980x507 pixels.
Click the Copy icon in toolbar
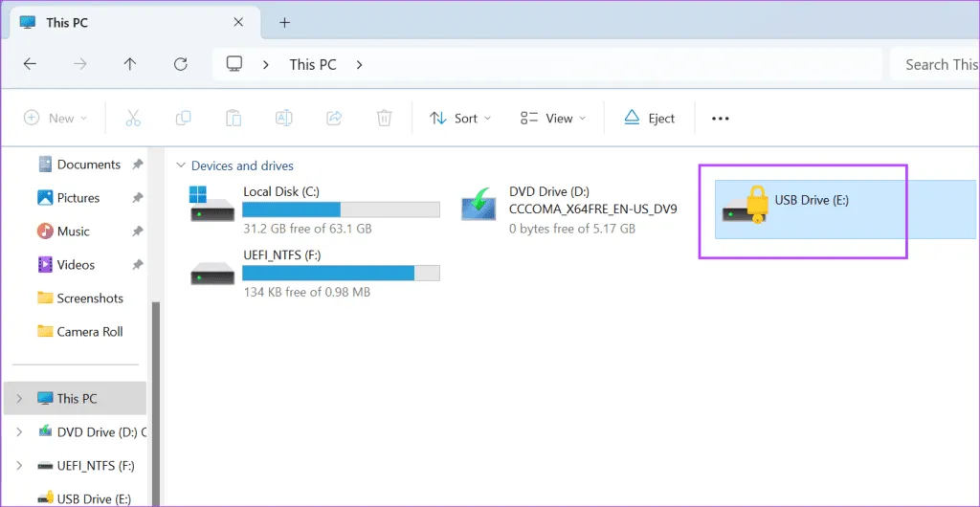(183, 119)
